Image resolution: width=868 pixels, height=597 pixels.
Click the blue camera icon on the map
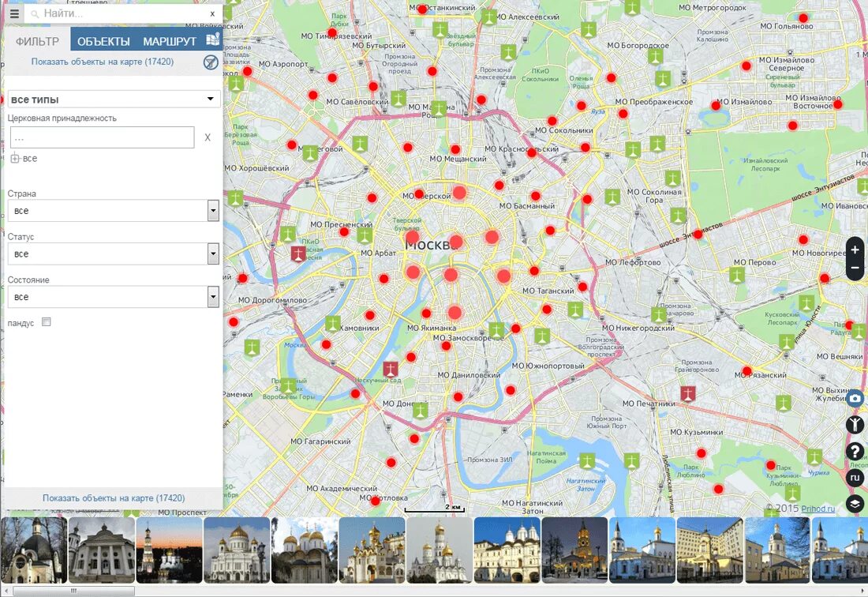click(x=855, y=398)
